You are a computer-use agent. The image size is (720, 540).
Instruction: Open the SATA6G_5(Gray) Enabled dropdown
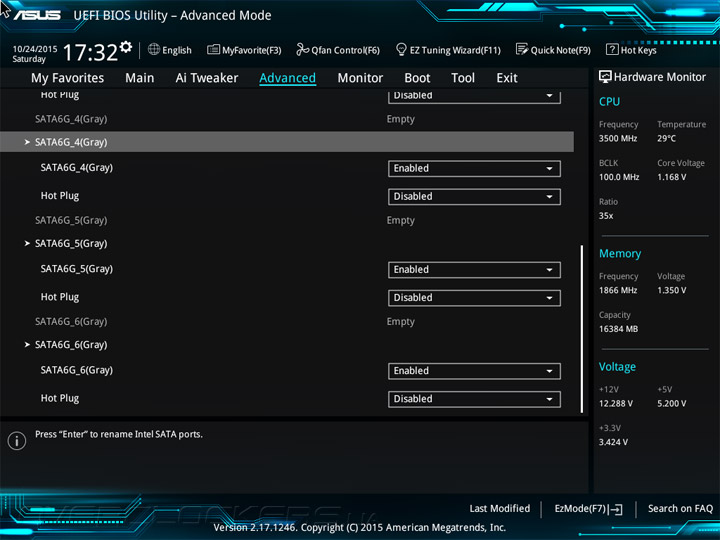point(474,270)
